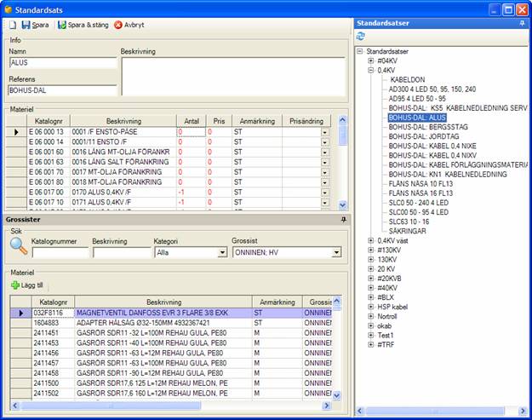Click the Beskrivning text area in Info
The width and height of the screenshot is (532, 420).
point(233,77)
